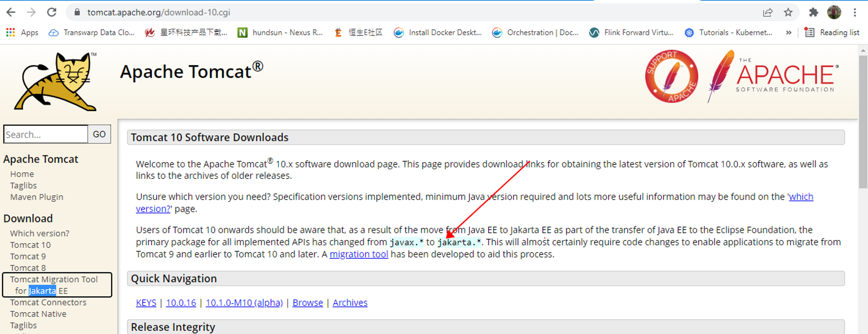
Task: Click the address bar URL
Action: [x=159, y=12]
